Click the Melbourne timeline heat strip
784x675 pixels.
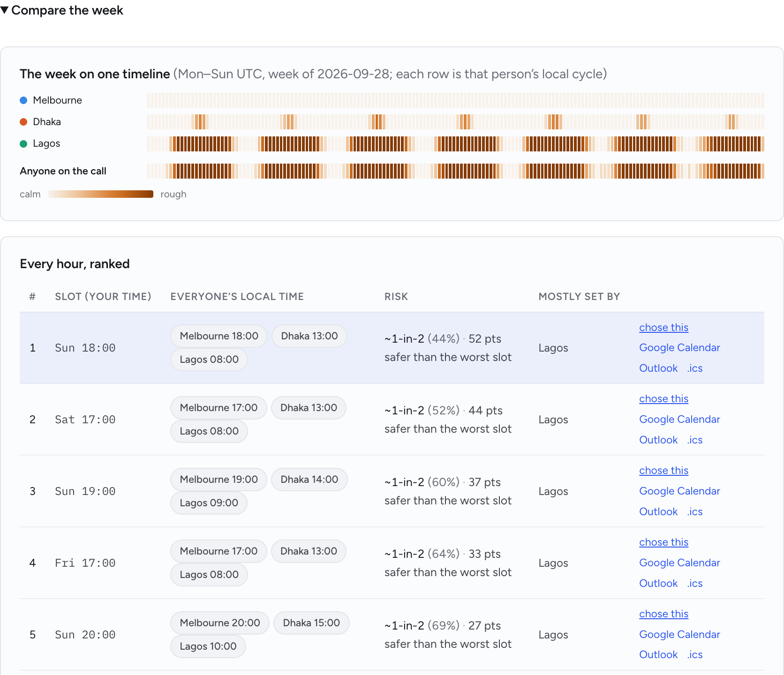pos(455,100)
